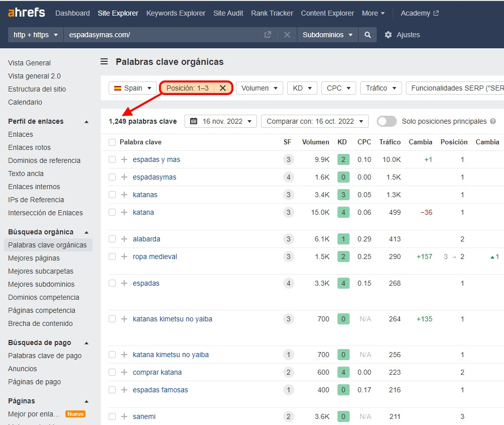Open Content Explorer

327,13
